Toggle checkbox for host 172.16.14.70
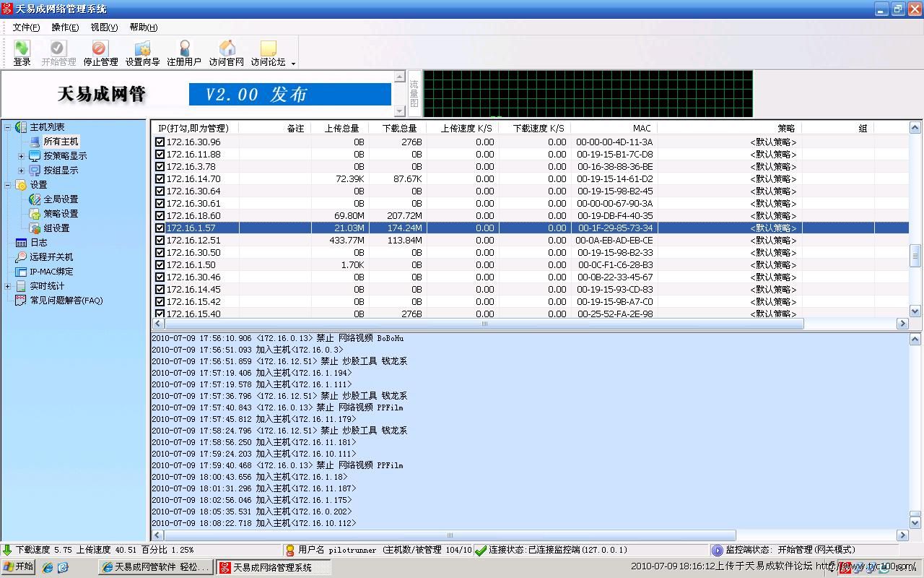924x578 pixels. (160, 179)
